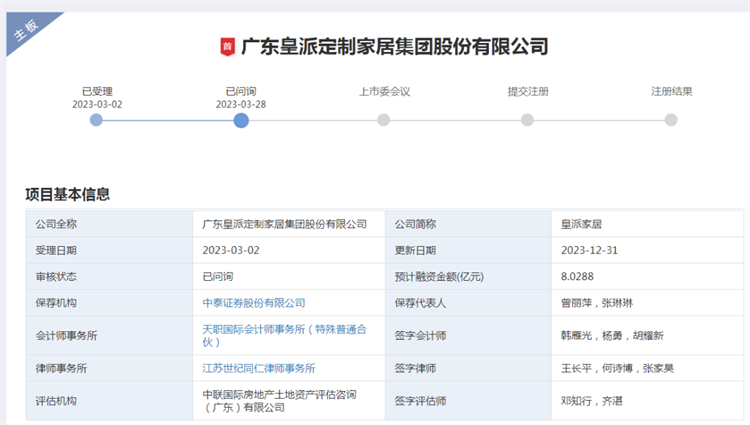The width and height of the screenshot is (750, 425).
Task: Click the 已受理 timeline node dot
Action: [96, 120]
